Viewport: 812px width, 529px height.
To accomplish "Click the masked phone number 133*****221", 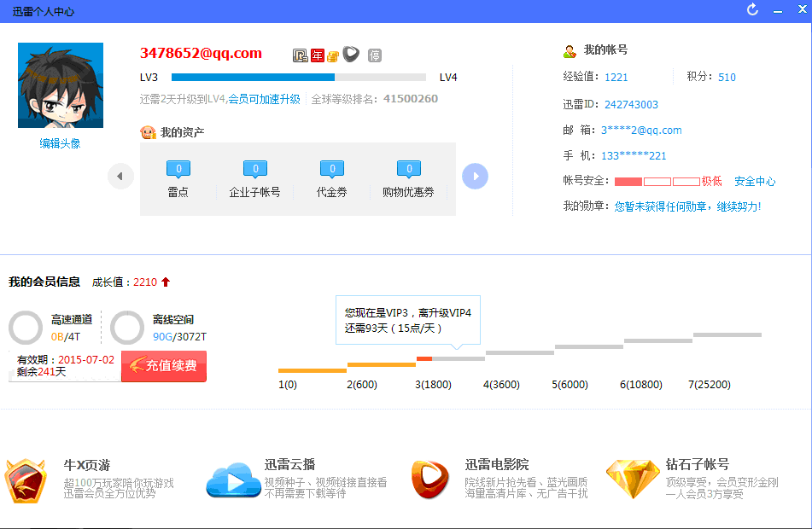I will click(634, 156).
